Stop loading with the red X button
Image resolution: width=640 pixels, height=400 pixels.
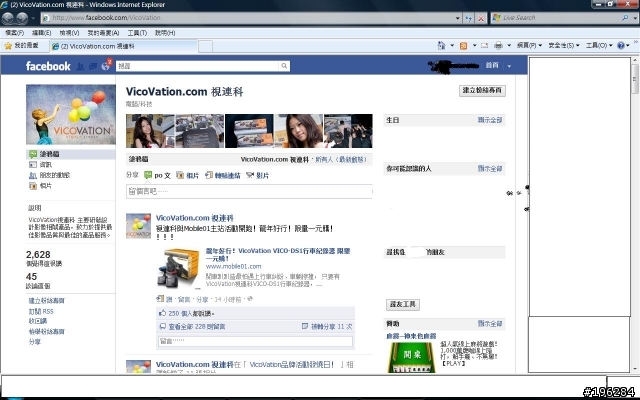(481, 18)
